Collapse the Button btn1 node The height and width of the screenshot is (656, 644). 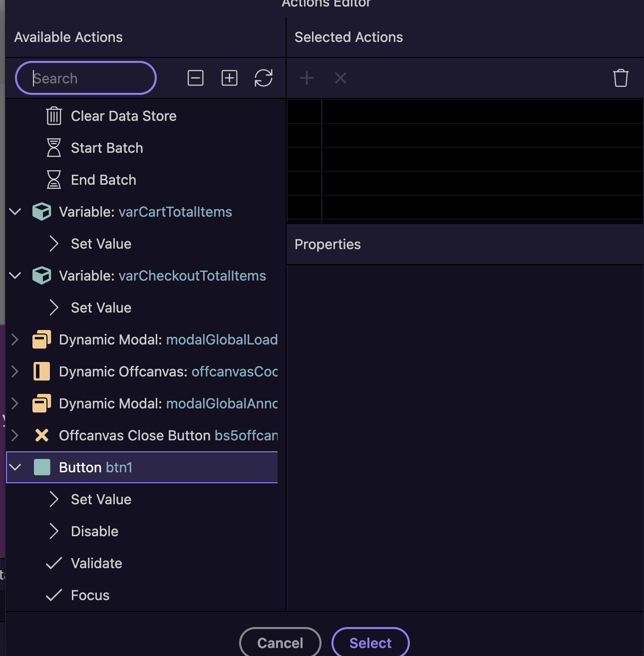[15, 467]
